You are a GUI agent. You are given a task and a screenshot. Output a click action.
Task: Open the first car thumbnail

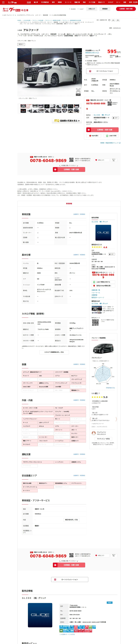pyautogui.click(x=23, y=106)
